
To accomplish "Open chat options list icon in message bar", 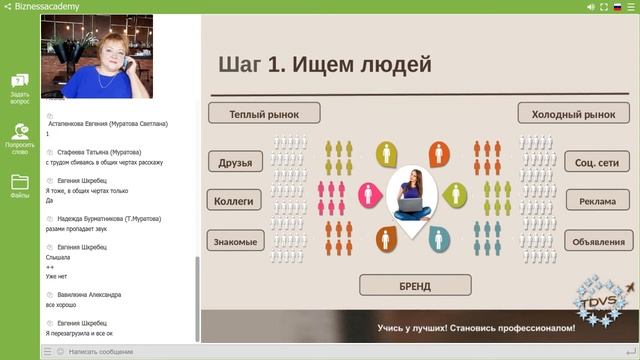I will tap(48, 351).
